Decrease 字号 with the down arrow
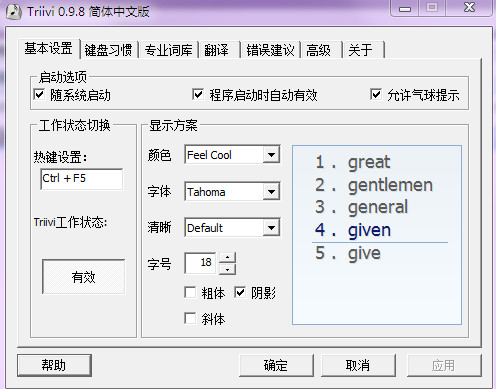Screen dimensions: 496x389 click(x=227, y=269)
